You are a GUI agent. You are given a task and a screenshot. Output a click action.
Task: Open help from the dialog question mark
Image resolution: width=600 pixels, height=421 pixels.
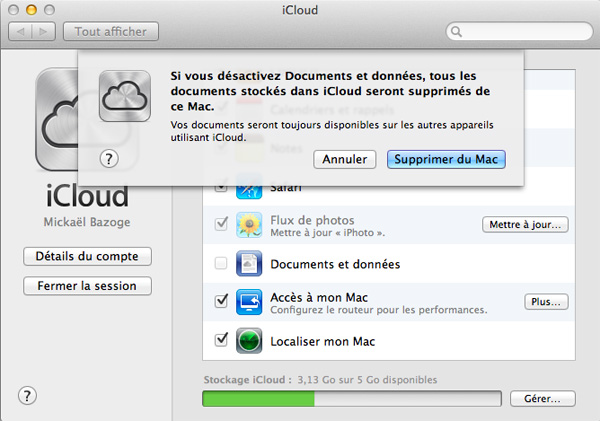point(109,158)
